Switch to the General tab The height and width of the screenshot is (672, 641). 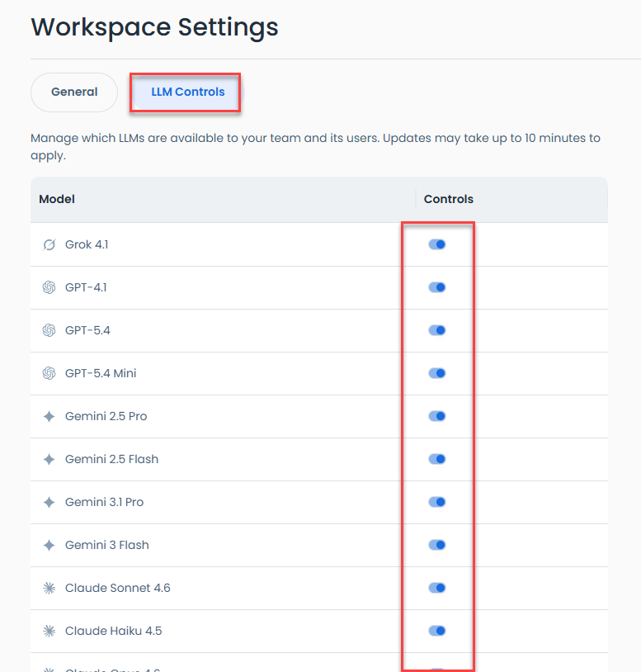pyautogui.click(x=74, y=92)
